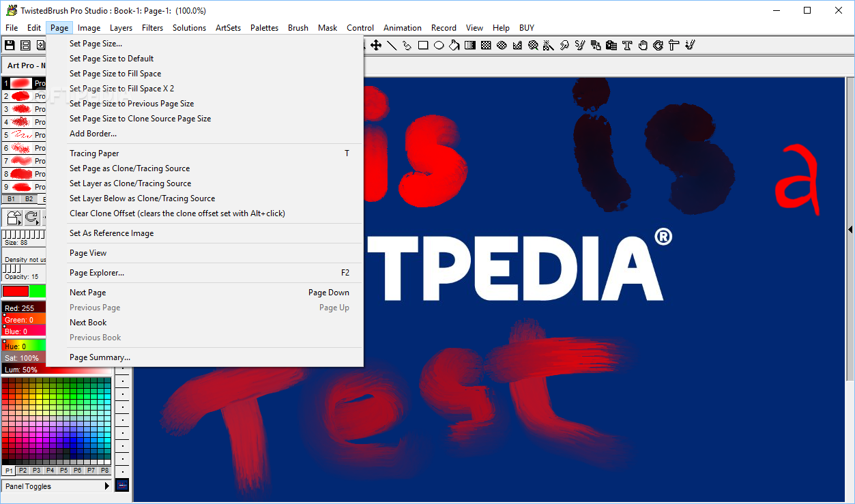Image resolution: width=855 pixels, height=504 pixels.
Task: Click the brush with checkmark tool icon
Action: click(x=690, y=45)
